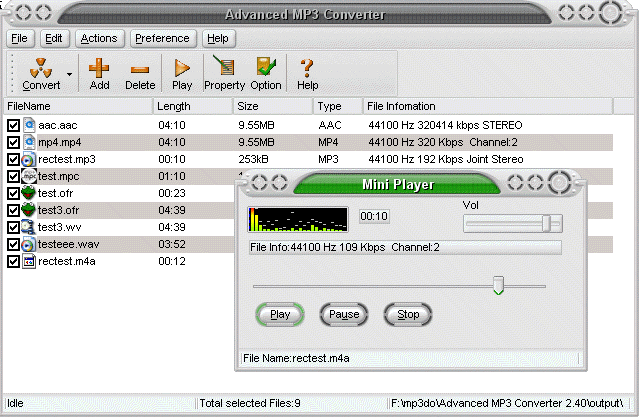Uncheck the test3.wv checkbox

click(x=13, y=227)
